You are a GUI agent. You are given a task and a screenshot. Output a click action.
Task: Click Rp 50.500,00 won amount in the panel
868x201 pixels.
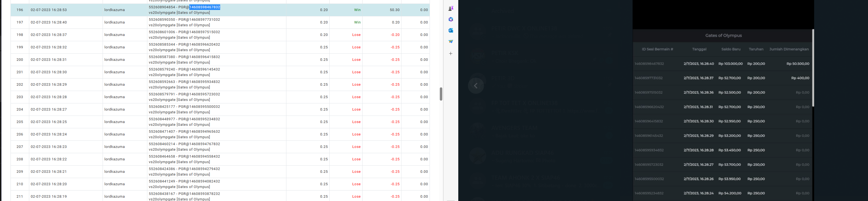(x=798, y=64)
